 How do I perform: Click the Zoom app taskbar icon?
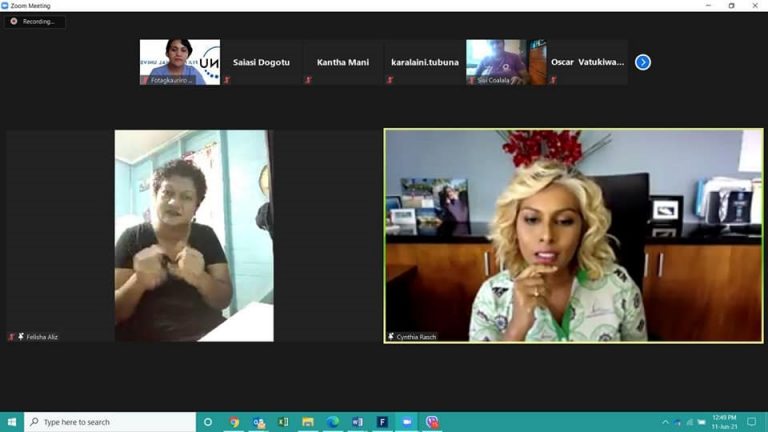pyautogui.click(x=407, y=422)
